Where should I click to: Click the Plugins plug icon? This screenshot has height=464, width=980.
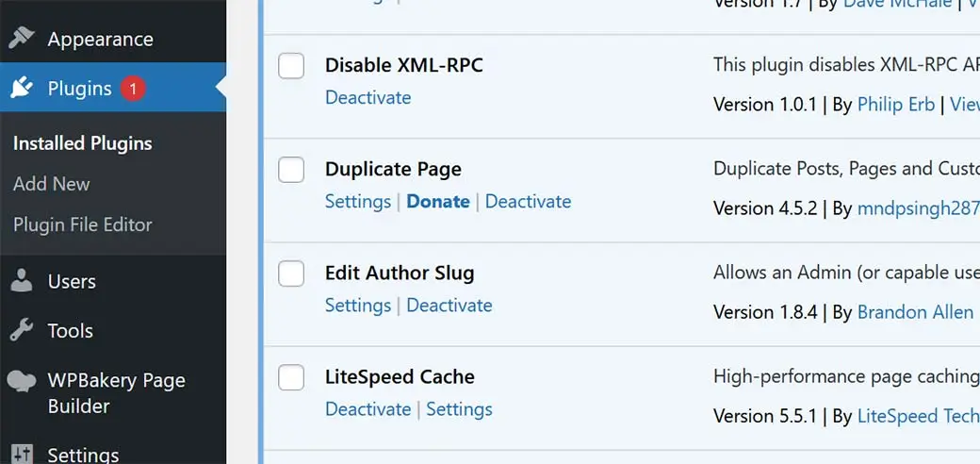22,88
